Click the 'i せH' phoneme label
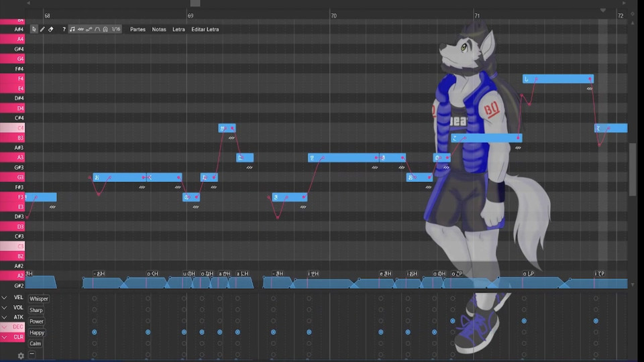This screenshot has width=644, height=362. pyautogui.click(x=313, y=274)
